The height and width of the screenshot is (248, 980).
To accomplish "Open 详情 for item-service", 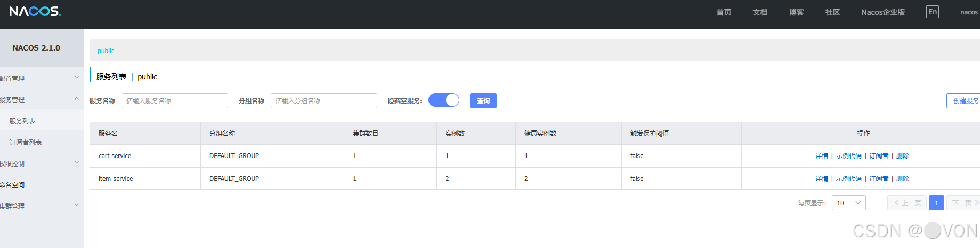I will pyautogui.click(x=822, y=179).
